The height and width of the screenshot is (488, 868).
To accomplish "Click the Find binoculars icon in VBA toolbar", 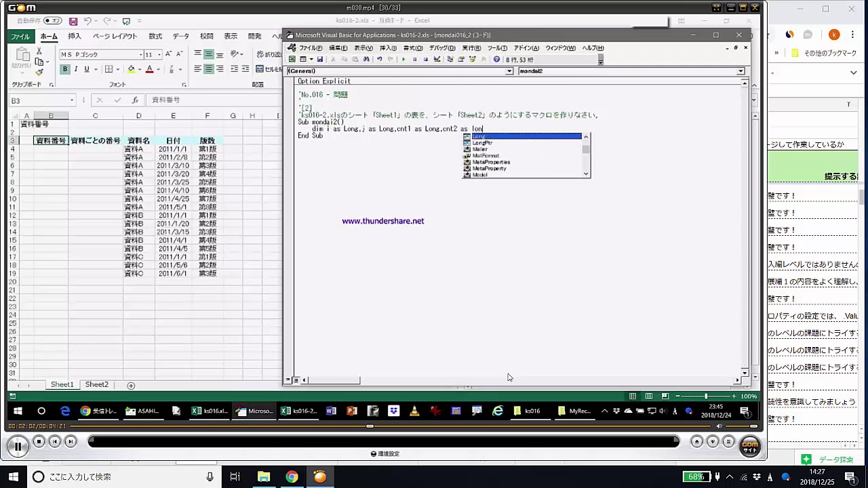I will pos(366,60).
